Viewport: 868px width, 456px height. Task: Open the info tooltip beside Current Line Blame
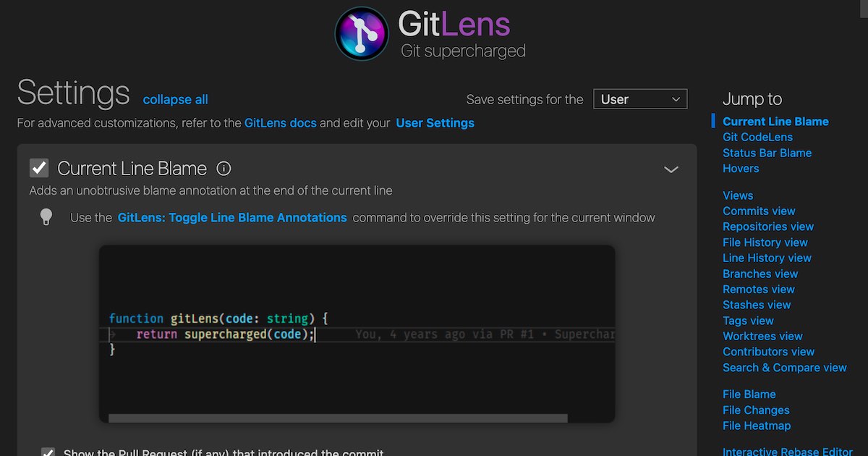coord(224,168)
